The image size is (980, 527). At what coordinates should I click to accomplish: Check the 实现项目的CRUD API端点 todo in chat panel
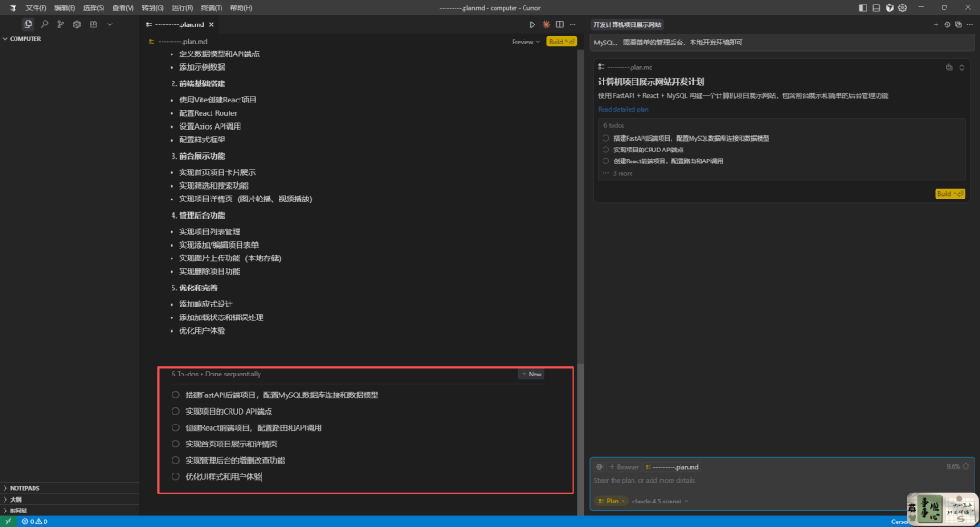605,150
